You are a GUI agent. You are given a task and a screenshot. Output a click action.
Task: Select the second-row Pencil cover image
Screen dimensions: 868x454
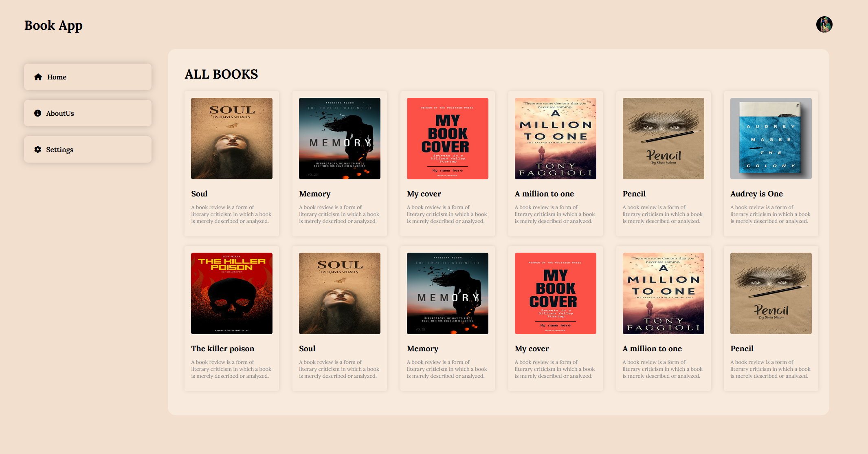[771, 293]
